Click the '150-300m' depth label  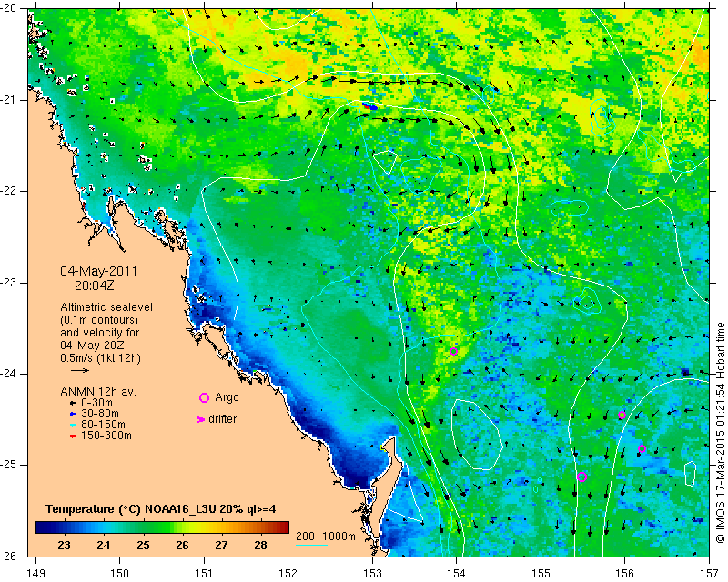pyautogui.click(x=106, y=436)
